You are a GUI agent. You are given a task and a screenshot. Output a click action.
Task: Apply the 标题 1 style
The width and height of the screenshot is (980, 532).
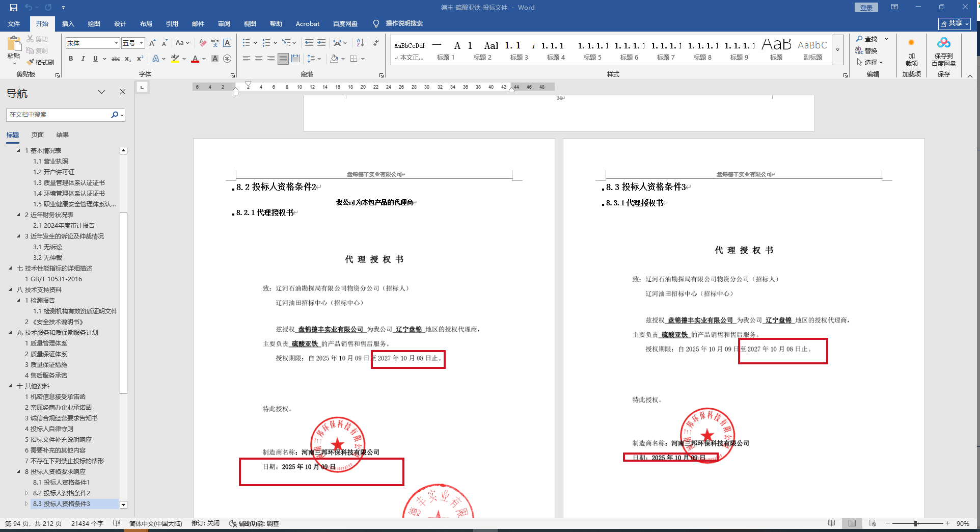click(x=446, y=50)
